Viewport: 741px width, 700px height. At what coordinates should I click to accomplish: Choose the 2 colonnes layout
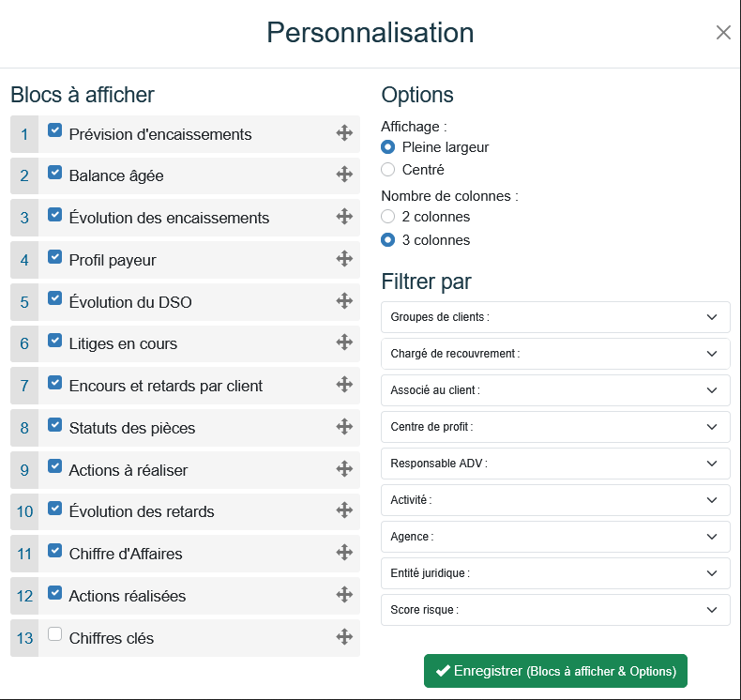click(x=388, y=217)
